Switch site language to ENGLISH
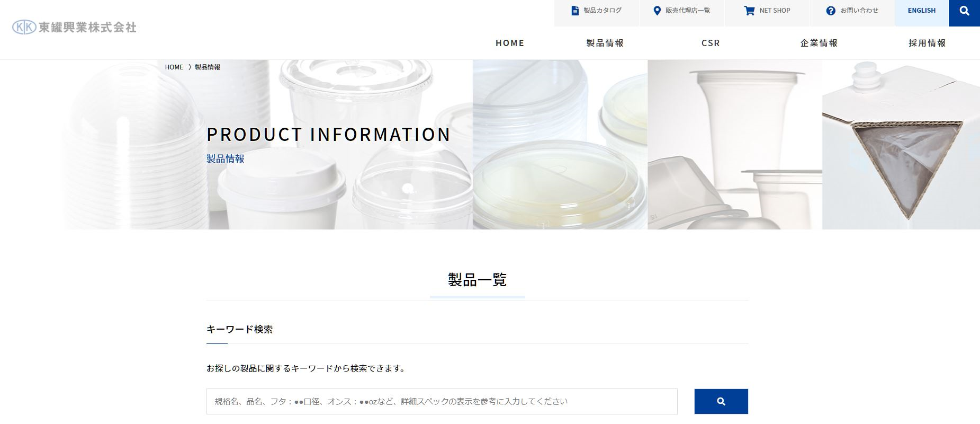980x424 pixels. [x=922, y=11]
